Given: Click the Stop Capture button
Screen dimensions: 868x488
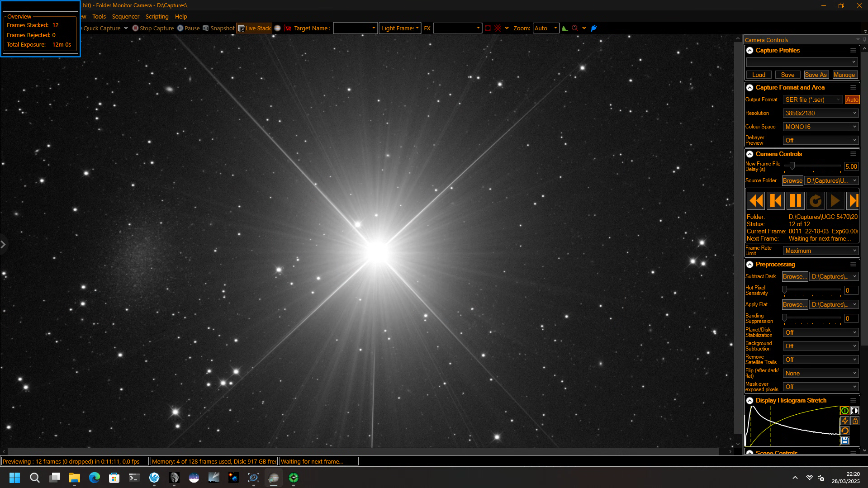Looking at the screenshot, I should click(153, 28).
